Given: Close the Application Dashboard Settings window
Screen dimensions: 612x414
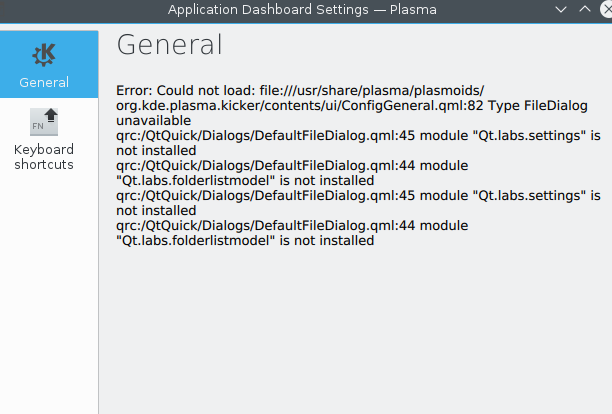Looking at the screenshot, I should tap(606, 9).
